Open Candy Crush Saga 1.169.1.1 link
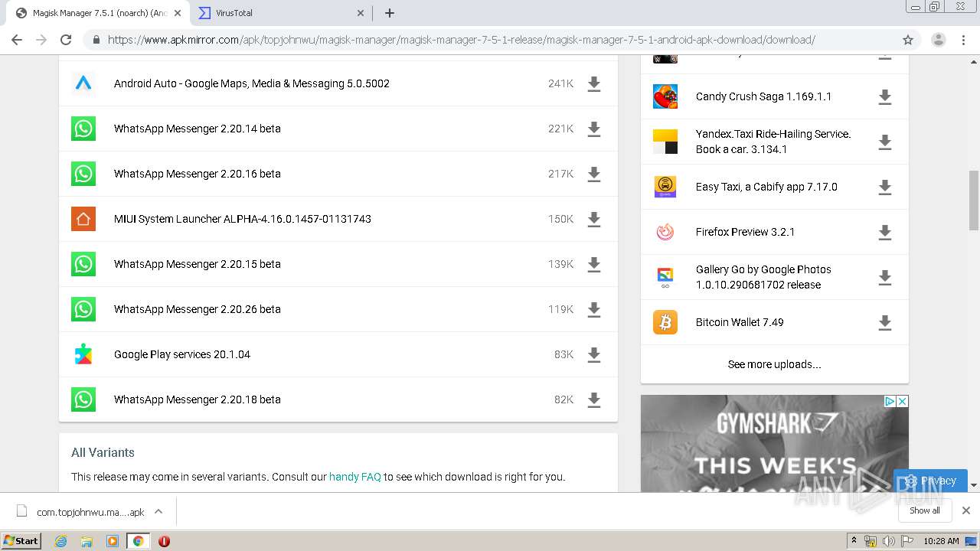980x551 pixels. coord(763,96)
